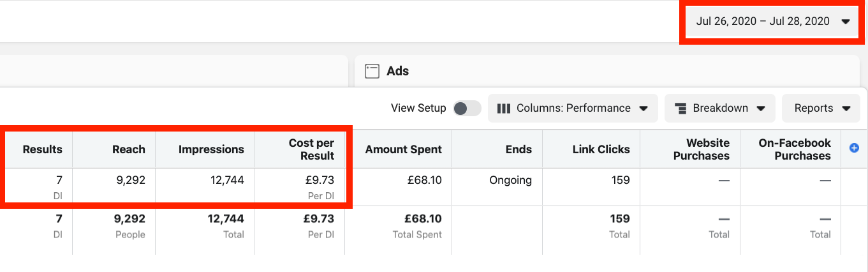Select the Ads tab
The height and width of the screenshot is (272, 868).
click(x=397, y=71)
